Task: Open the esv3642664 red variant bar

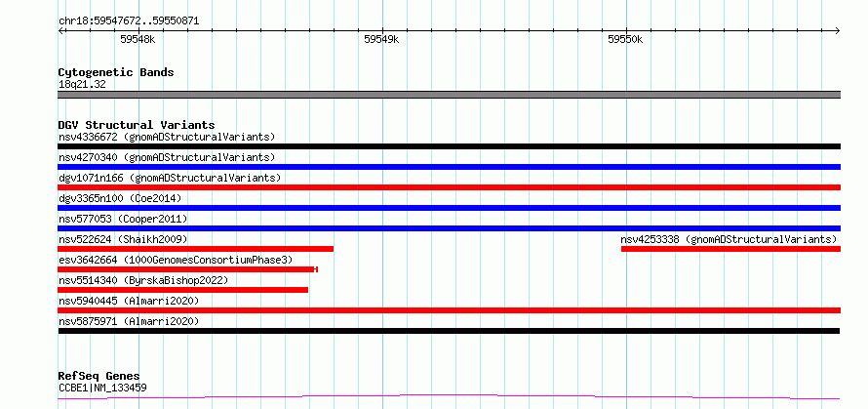Action: (188, 269)
